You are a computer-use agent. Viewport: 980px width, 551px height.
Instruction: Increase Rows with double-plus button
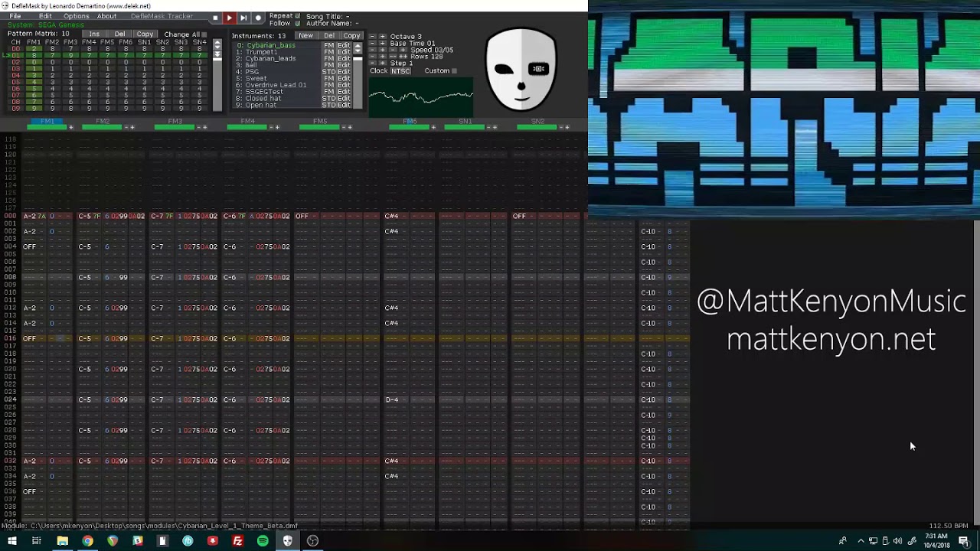403,57
